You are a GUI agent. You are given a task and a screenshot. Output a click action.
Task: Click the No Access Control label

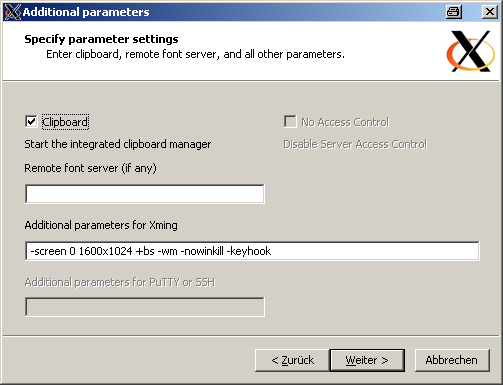(345, 122)
